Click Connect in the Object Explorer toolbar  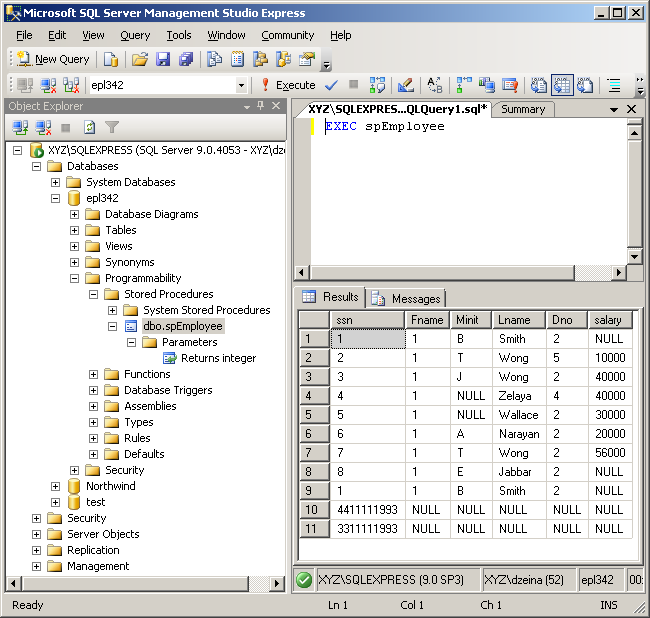(20, 127)
